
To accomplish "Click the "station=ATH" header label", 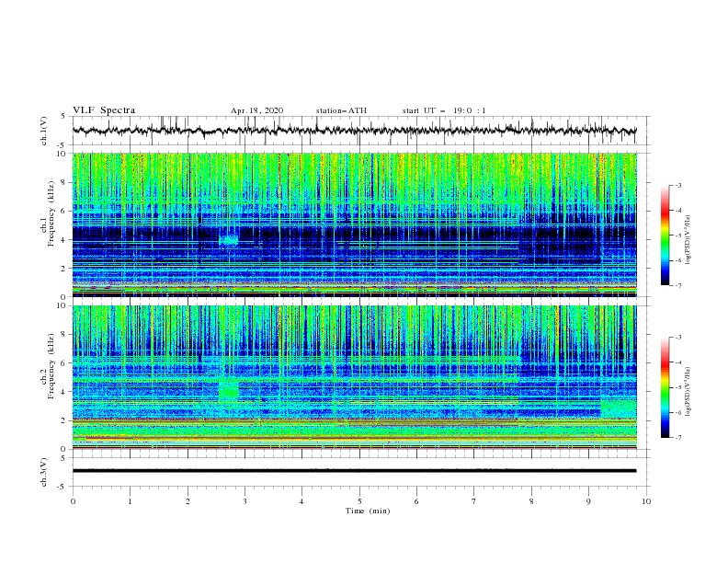I will (x=341, y=110).
